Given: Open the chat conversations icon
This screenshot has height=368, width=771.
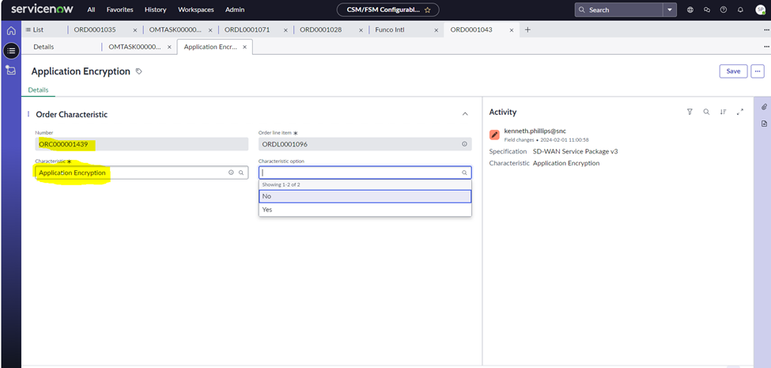Looking at the screenshot, I should [x=707, y=10].
